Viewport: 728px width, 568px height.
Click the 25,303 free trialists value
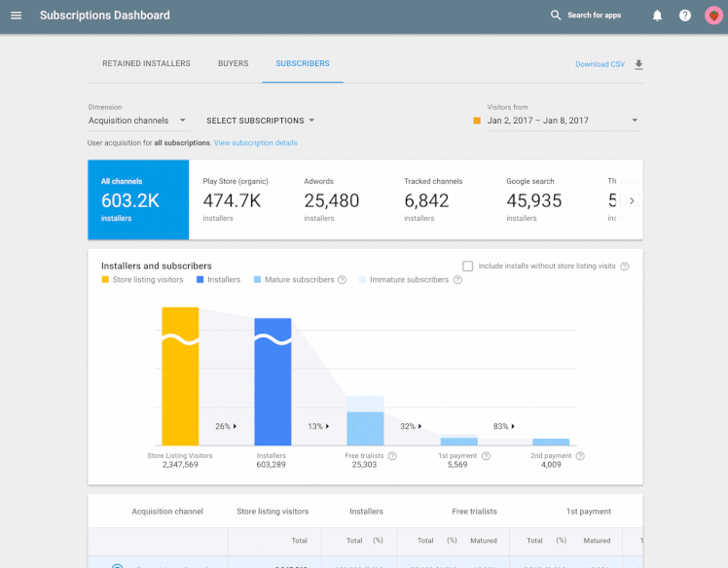[364, 465]
